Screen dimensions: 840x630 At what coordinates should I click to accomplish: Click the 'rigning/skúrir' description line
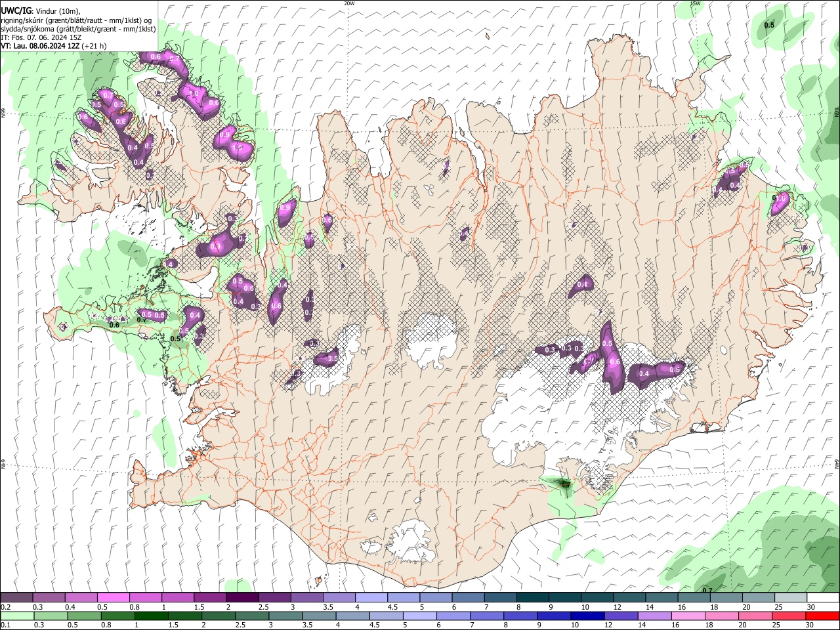(x=76, y=20)
